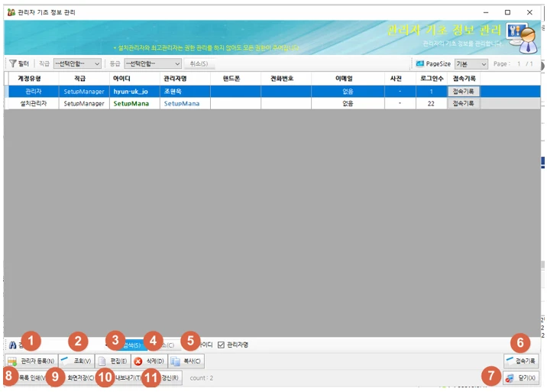Select the 관리자 account type cell
This screenshot has width=547, height=392.
pyautogui.click(x=34, y=92)
